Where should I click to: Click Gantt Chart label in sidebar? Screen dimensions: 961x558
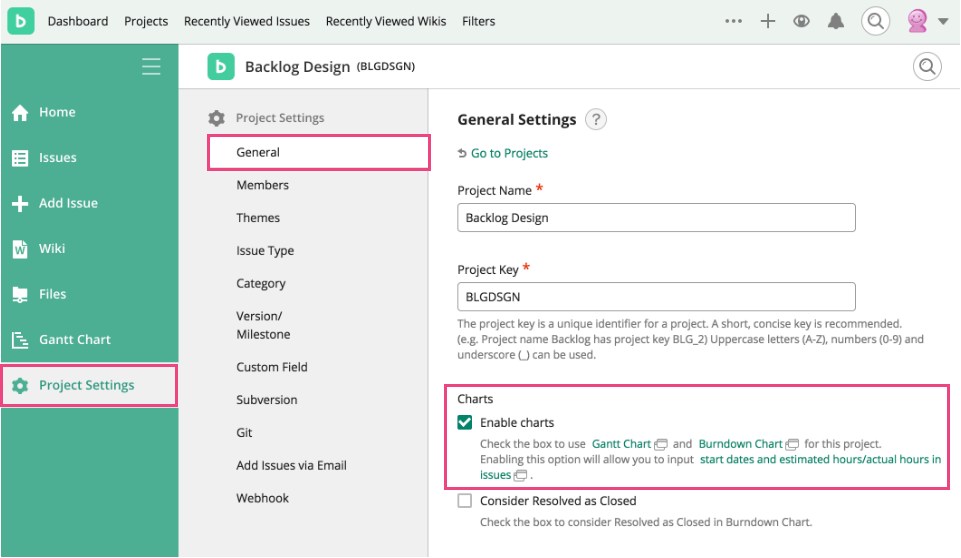pyautogui.click(x=75, y=339)
